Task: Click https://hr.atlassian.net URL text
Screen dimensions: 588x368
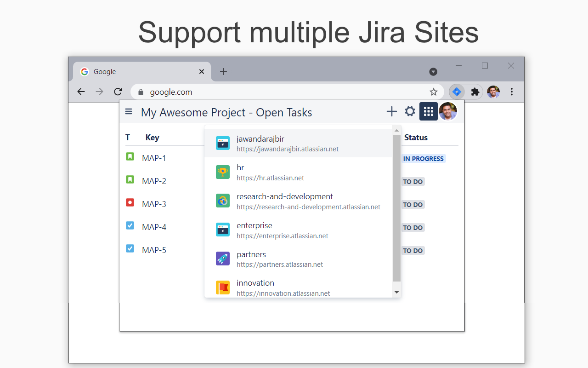Action: coord(270,178)
